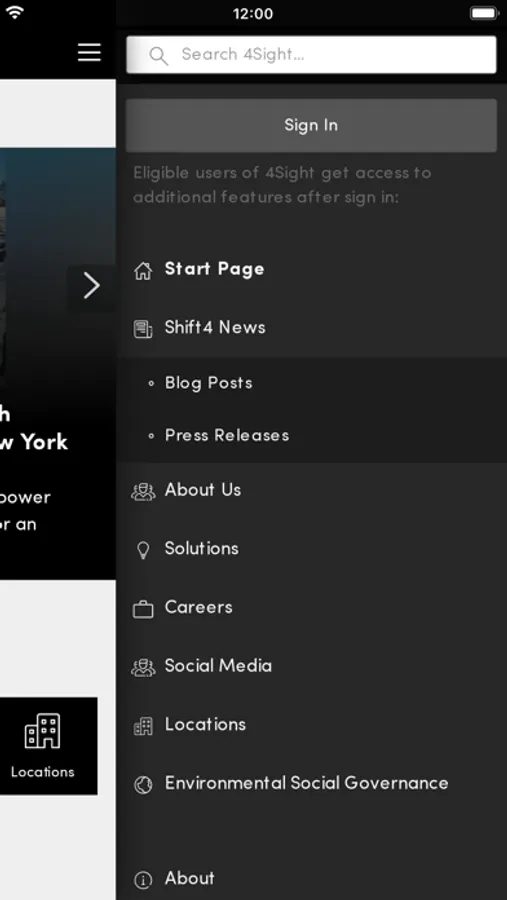Click the 12:00 clock in the status bar
Viewport: 507px width, 900px height.
[253, 14]
